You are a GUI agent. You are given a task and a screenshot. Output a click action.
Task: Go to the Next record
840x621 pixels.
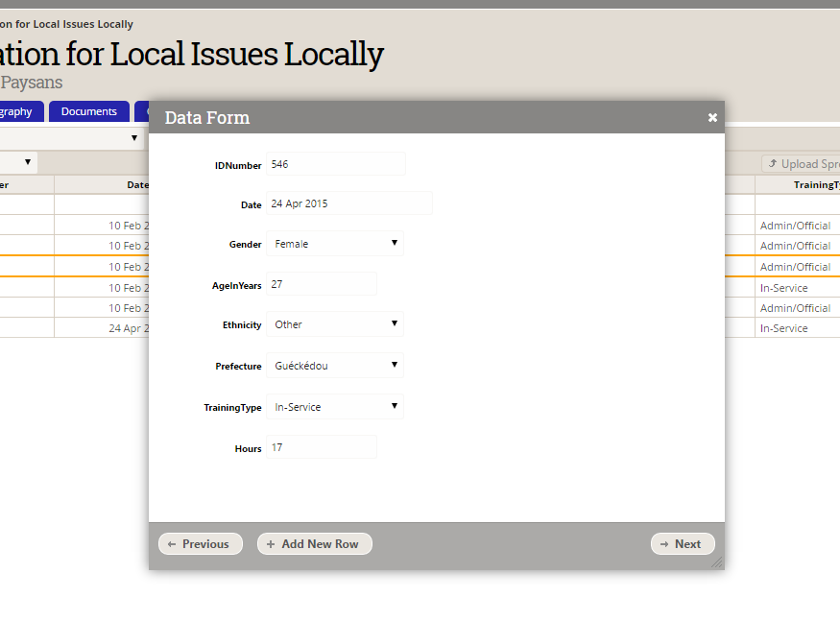(683, 544)
